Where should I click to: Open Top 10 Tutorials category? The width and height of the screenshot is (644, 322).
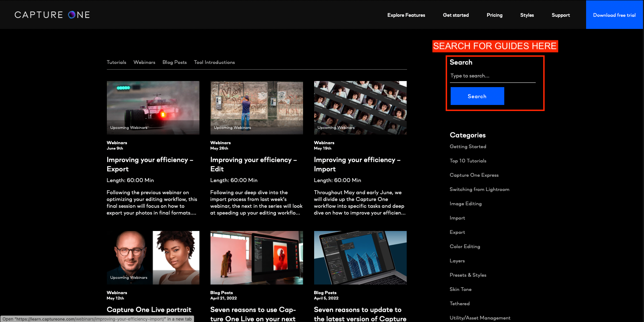pyautogui.click(x=468, y=161)
